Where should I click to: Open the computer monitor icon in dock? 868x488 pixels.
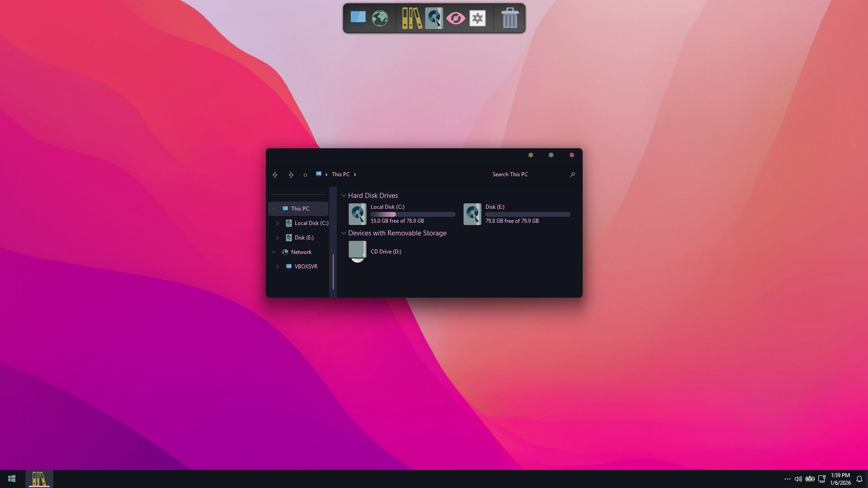358,18
